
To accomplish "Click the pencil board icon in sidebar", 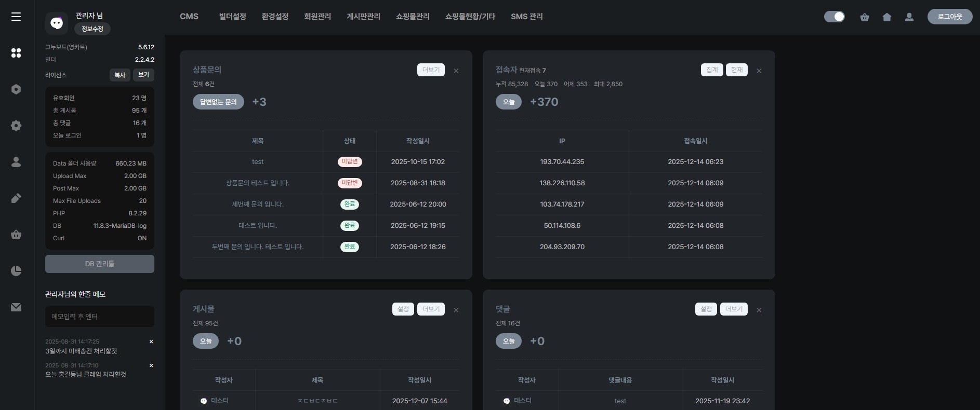I will pos(16,198).
